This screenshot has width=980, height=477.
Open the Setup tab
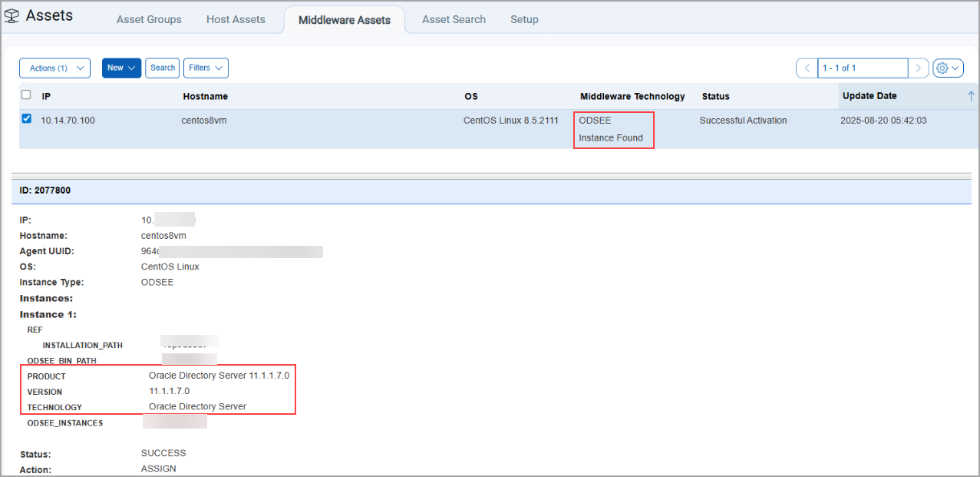(524, 19)
